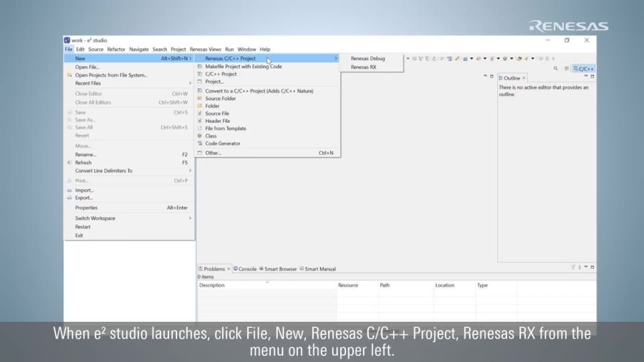Click the yellow pencil icon in the toolbar
The height and width of the screenshot is (362, 644).
pos(457,59)
